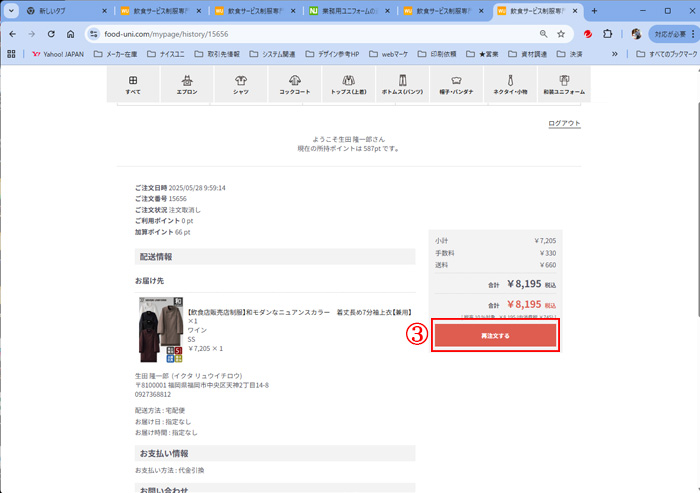The height and width of the screenshot is (493, 700).
Task: Open the browser home page
Action: pyautogui.click(x=70, y=34)
